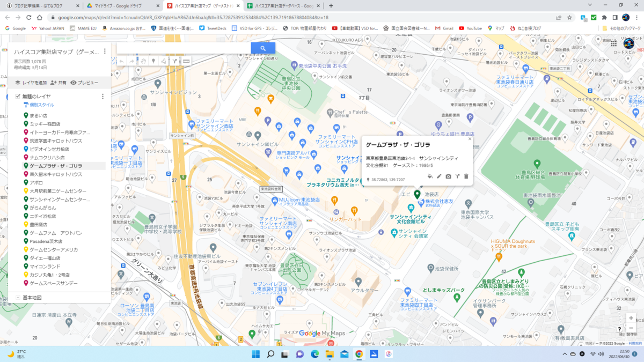The width and height of the screenshot is (644, 362).
Task: Click レイヤを追加 button
Action: coord(31,83)
